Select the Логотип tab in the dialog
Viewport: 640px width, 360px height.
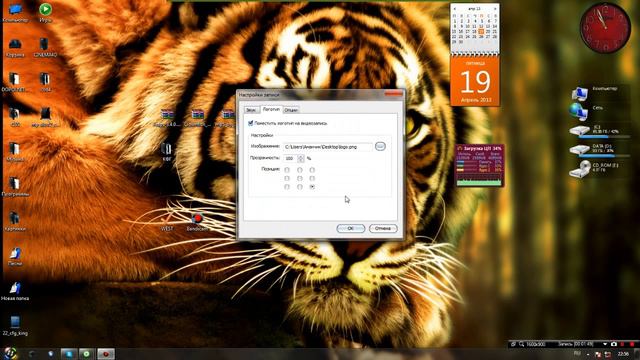271,109
